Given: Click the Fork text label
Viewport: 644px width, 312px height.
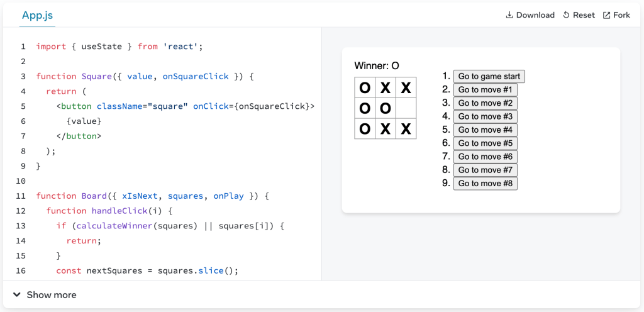Looking at the screenshot, I should (x=621, y=15).
